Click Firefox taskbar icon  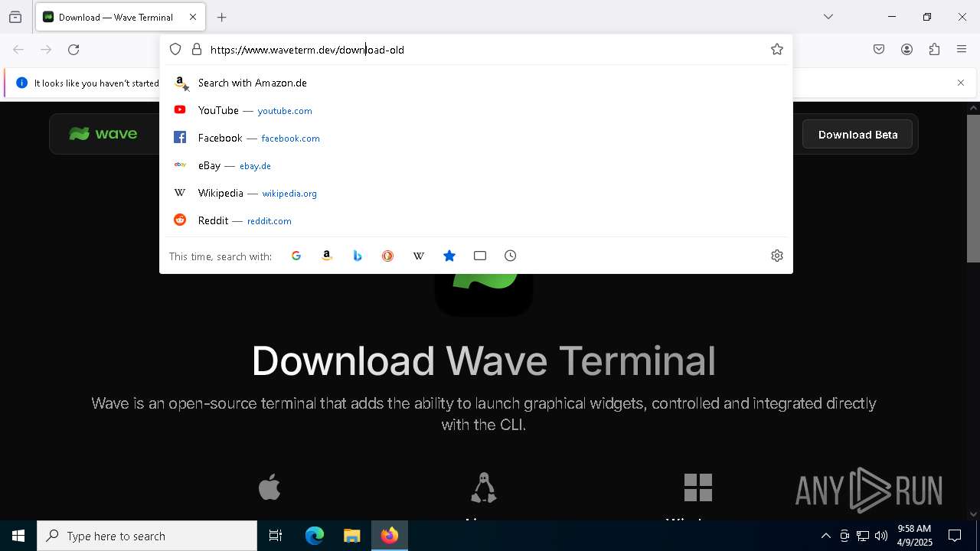click(389, 536)
